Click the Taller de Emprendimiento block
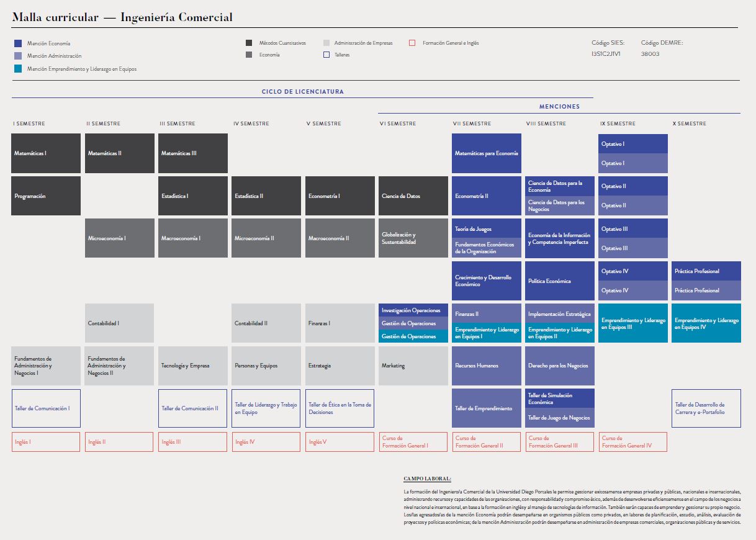The image size is (756, 540). (x=487, y=408)
